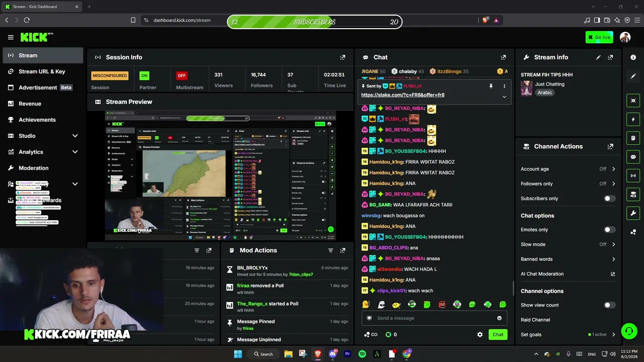The height and width of the screenshot is (362, 644).
Task: Click the Stream Preview video thumbnail
Action: pyautogui.click(x=220, y=176)
